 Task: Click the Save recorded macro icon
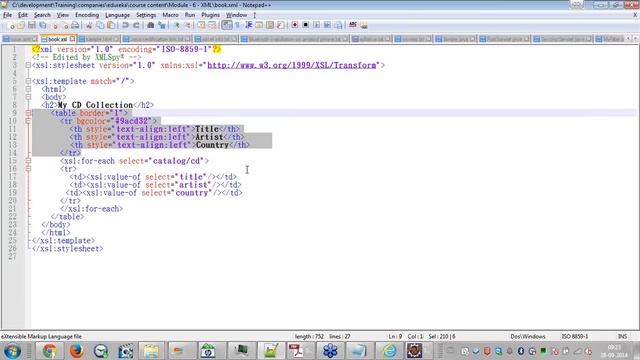point(338,25)
